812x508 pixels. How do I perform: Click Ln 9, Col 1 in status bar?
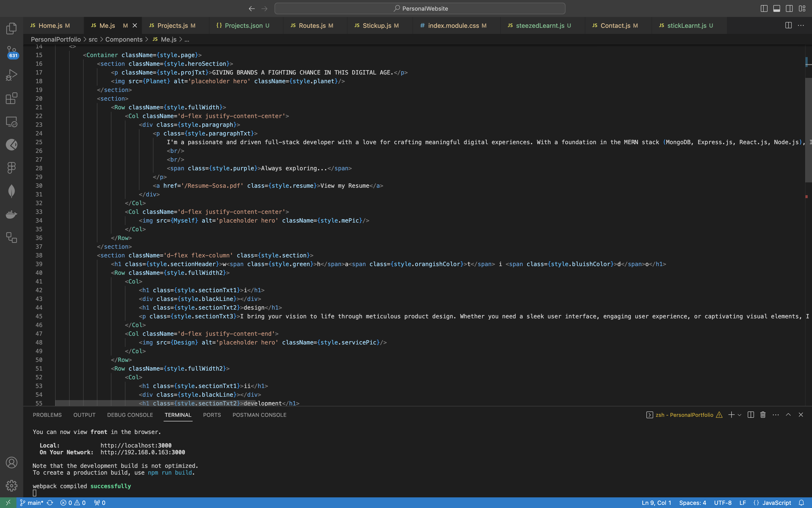pos(656,503)
